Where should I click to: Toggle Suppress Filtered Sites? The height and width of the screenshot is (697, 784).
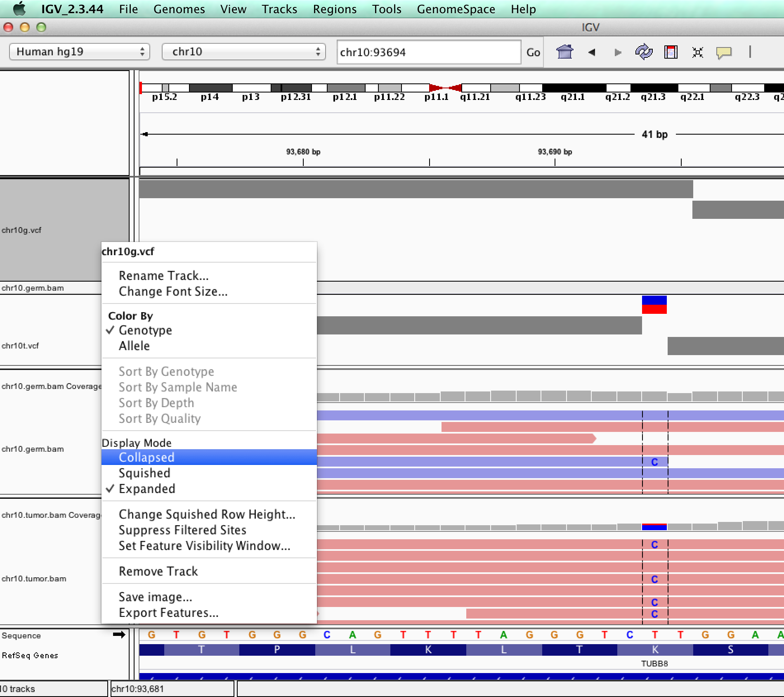pyautogui.click(x=209, y=530)
